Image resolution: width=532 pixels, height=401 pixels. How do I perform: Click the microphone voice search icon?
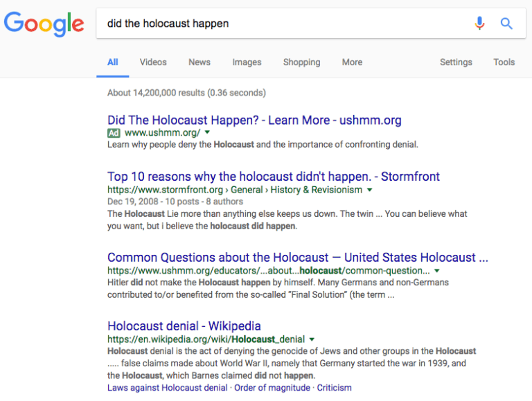pyautogui.click(x=479, y=24)
